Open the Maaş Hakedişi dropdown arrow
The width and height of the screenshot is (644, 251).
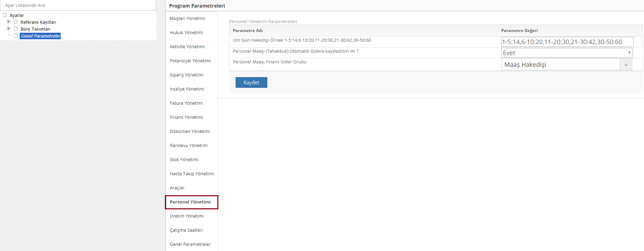pos(626,65)
